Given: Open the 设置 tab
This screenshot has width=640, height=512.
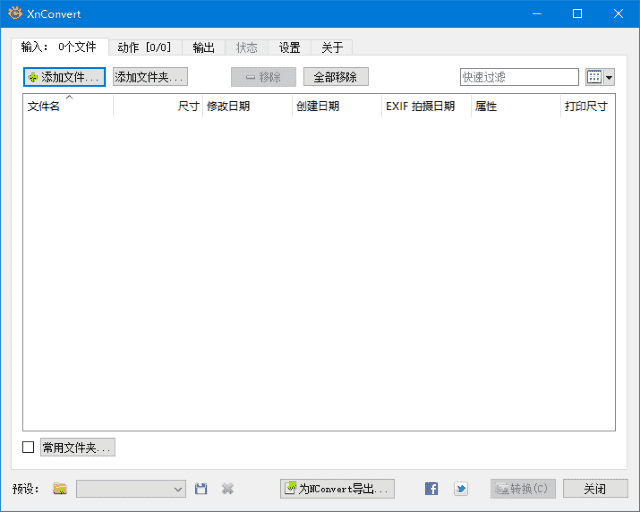Looking at the screenshot, I should pyautogui.click(x=289, y=47).
